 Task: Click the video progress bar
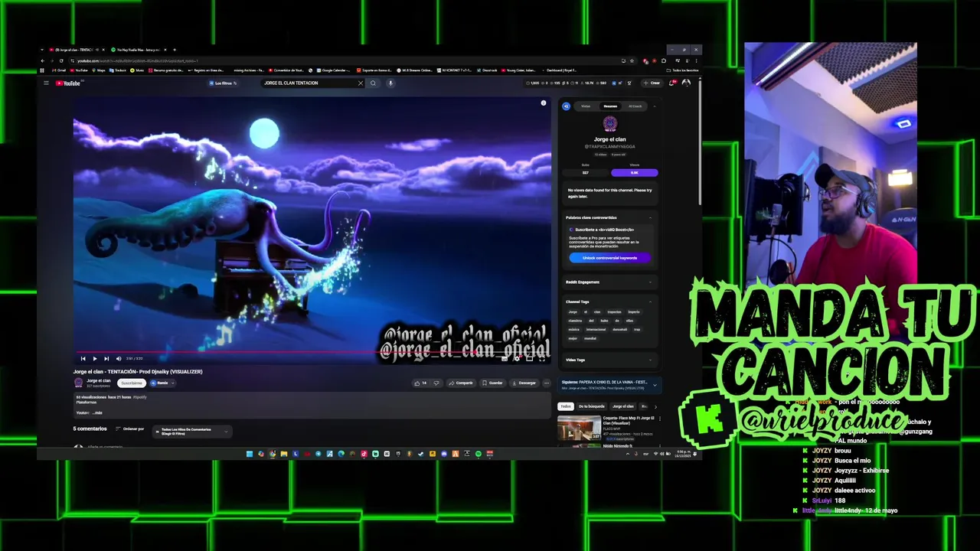[x=312, y=353]
